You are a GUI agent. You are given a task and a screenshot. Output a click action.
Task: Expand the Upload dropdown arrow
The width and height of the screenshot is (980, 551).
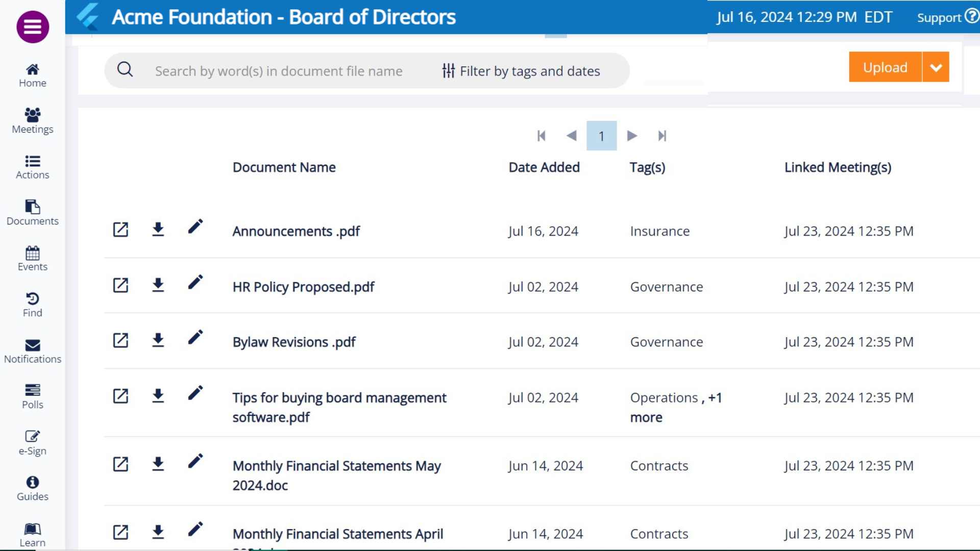(x=936, y=67)
